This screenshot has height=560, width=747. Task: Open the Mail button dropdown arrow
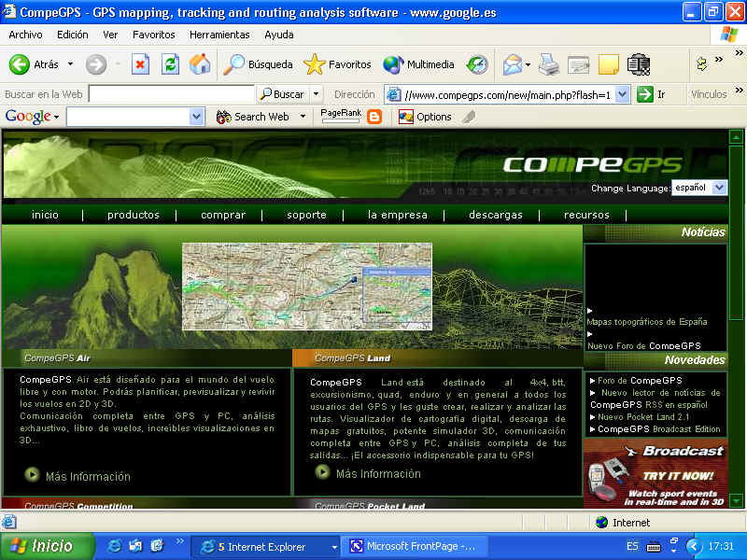click(x=528, y=64)
